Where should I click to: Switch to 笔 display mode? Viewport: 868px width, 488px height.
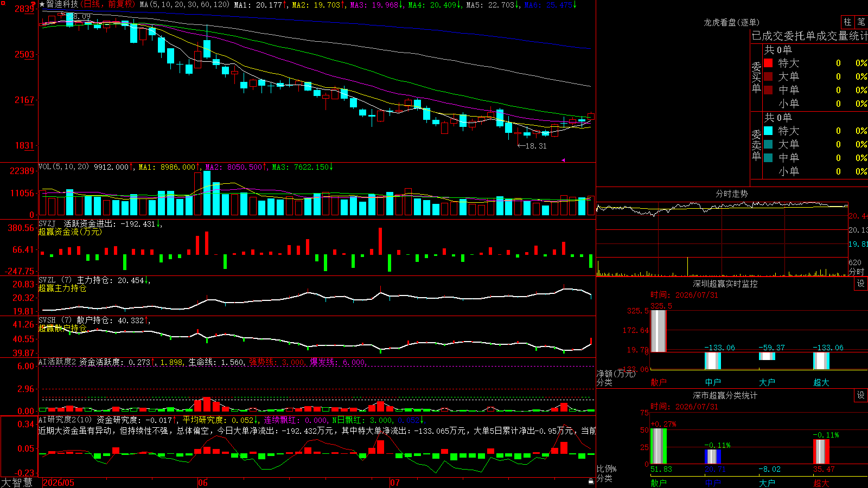(x=861, y=22)
